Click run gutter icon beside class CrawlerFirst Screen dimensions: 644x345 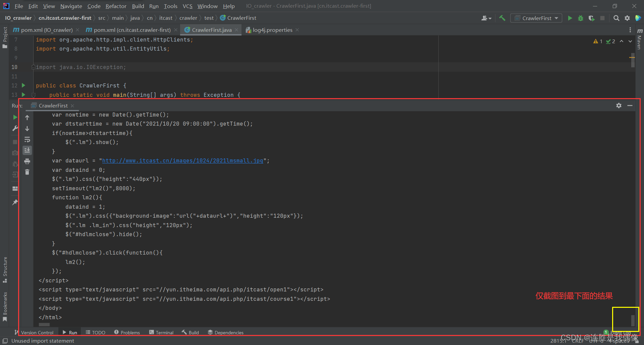[23, 85]
